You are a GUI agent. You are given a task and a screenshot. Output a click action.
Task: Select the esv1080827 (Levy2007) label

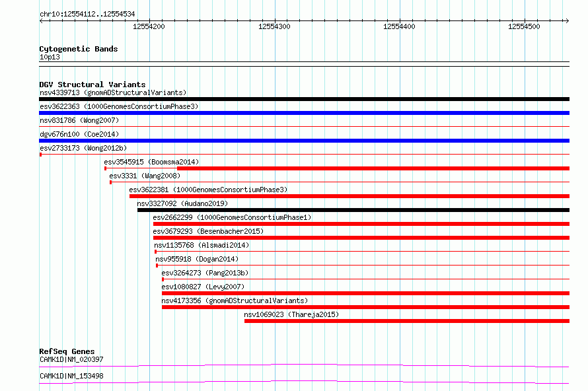pyautogui.click(x=203, y=287)
